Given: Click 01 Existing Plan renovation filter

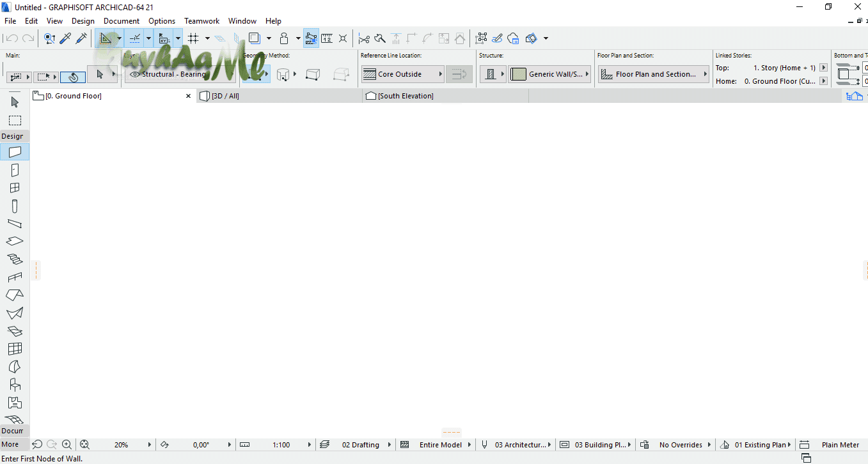Looking at the screenshot, I should (760, 445).
